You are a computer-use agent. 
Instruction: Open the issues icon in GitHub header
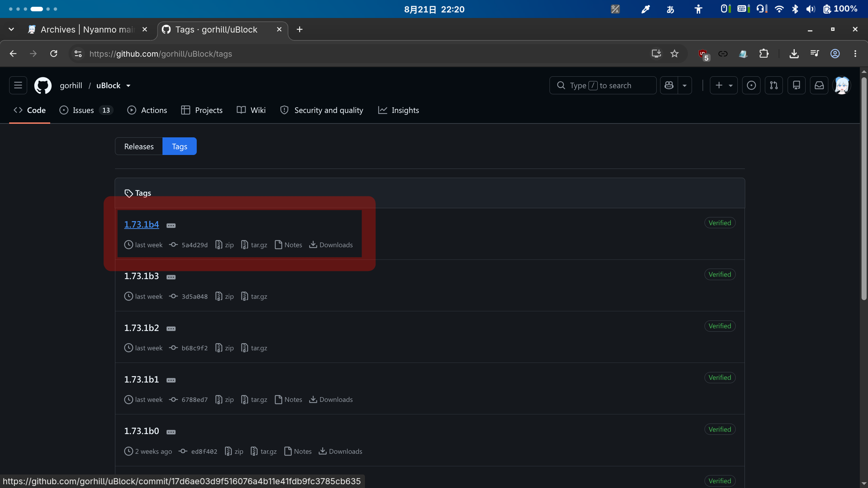(x=751, y=85)
